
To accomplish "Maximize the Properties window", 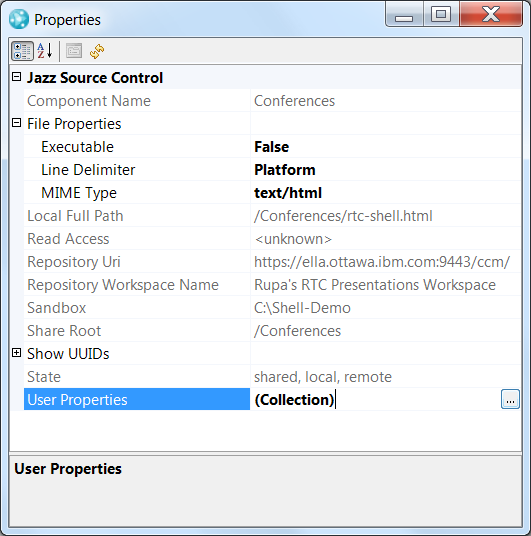I will tap(441, 14).
